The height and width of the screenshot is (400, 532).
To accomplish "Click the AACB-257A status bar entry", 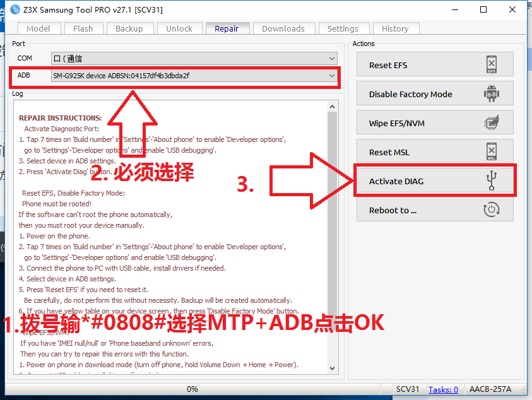I will tap(490, 389).
